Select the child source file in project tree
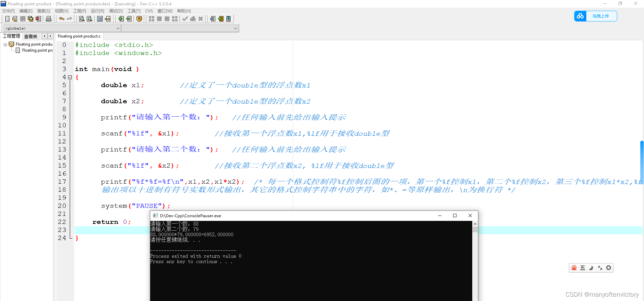This screenshot has height=301, width=644. [37, 50]
